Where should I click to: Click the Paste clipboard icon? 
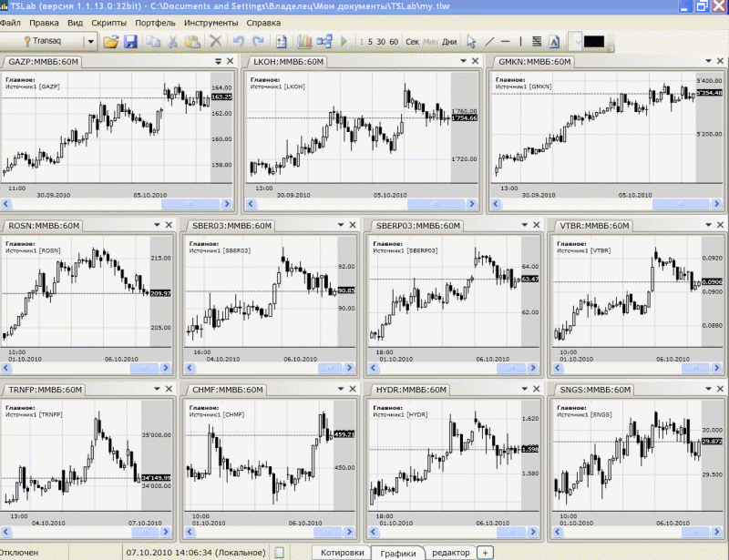point(192,42)
